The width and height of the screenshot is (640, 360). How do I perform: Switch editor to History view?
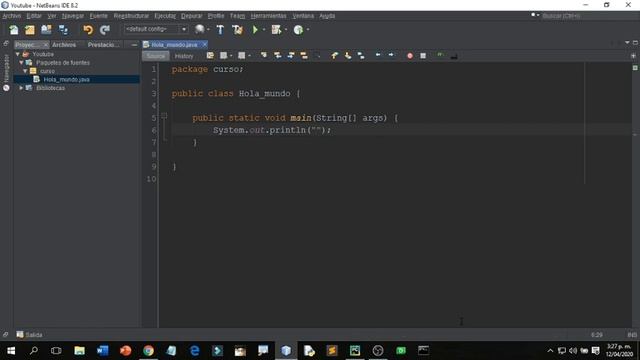184,56
